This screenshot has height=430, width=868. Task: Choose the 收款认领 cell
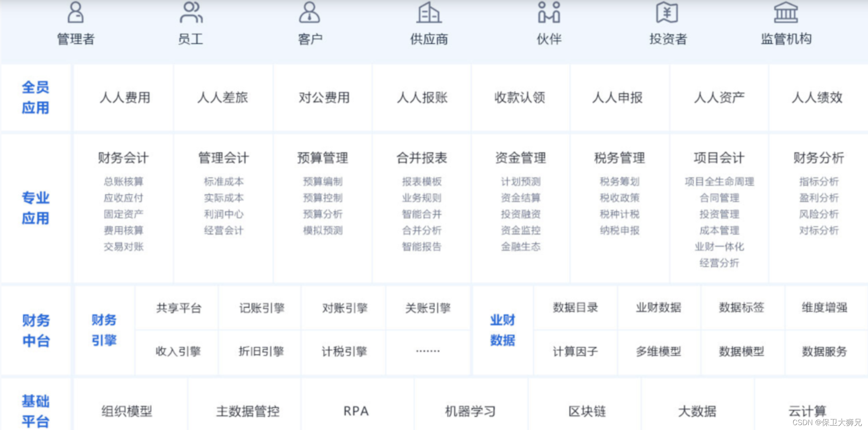pos(521,98)
